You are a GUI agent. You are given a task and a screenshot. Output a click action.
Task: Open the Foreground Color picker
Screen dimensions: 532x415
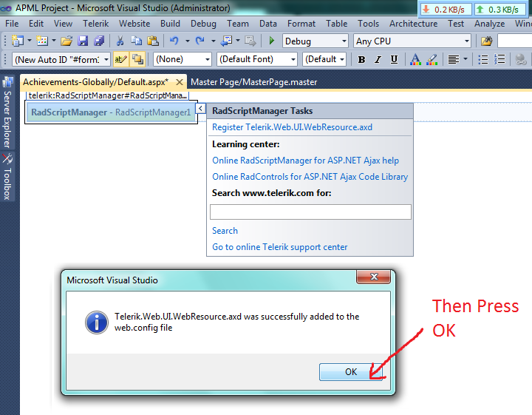(x=415, y=59)
